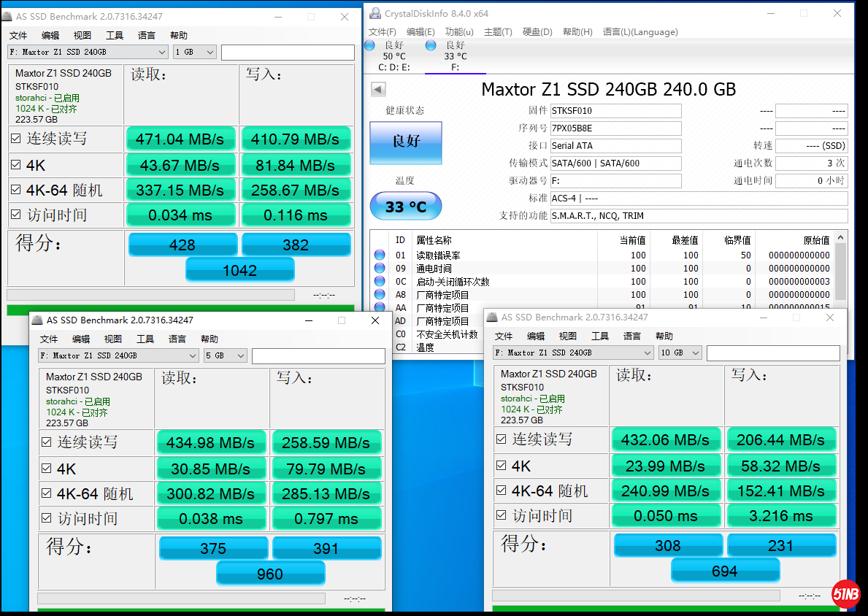Image resolution: width=868 pixels, height=616 pixels.
Task: Click the previous disk arrow button
Action: pyautogui.click(x=378, y=89)
